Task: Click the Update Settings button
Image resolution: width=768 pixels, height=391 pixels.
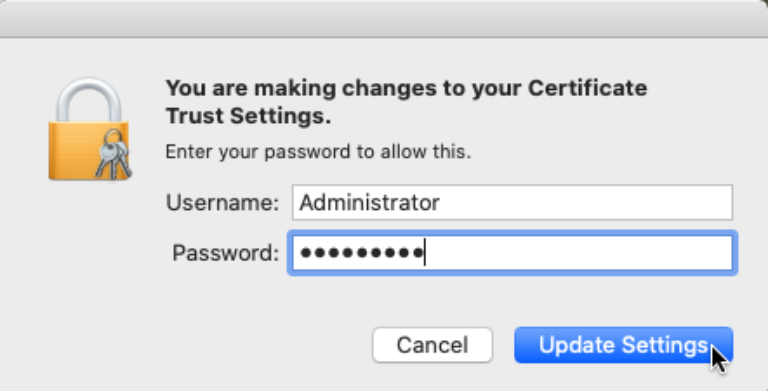Action: pyautogui.click(x=624, y=345)
